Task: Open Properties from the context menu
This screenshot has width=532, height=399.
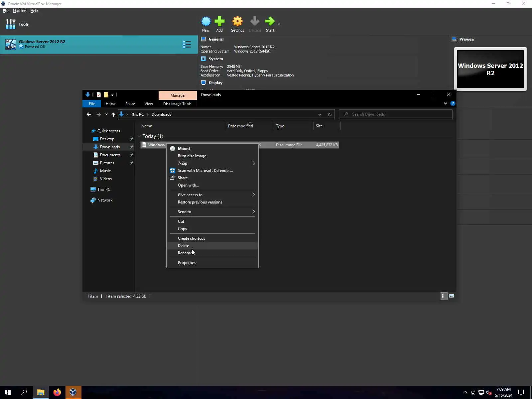Action: coord(212,263)
